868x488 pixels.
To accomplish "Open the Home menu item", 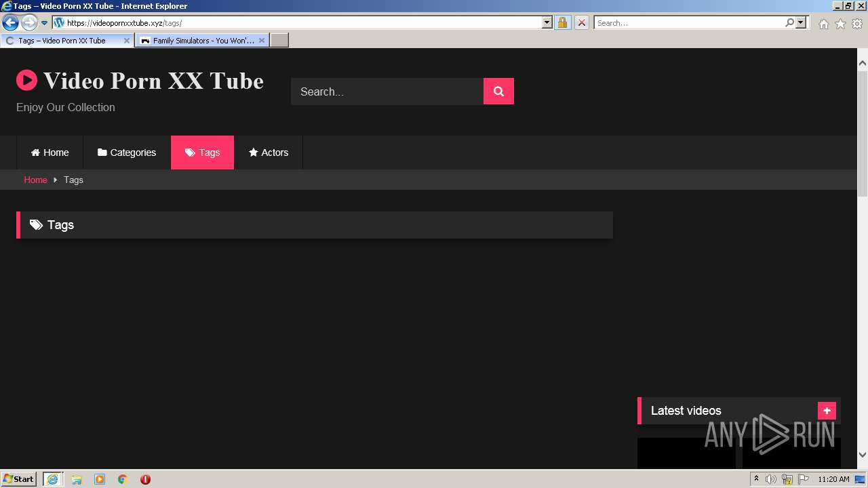I will 50,152.
